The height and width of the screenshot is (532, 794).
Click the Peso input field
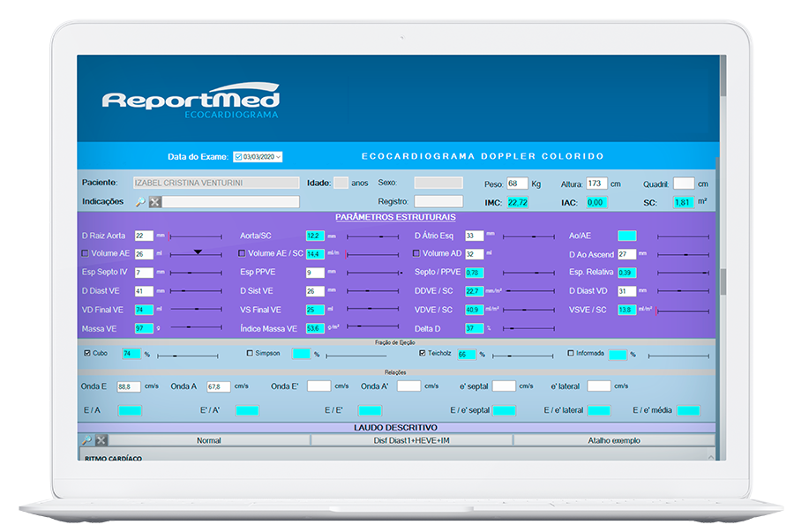(518, 184)
